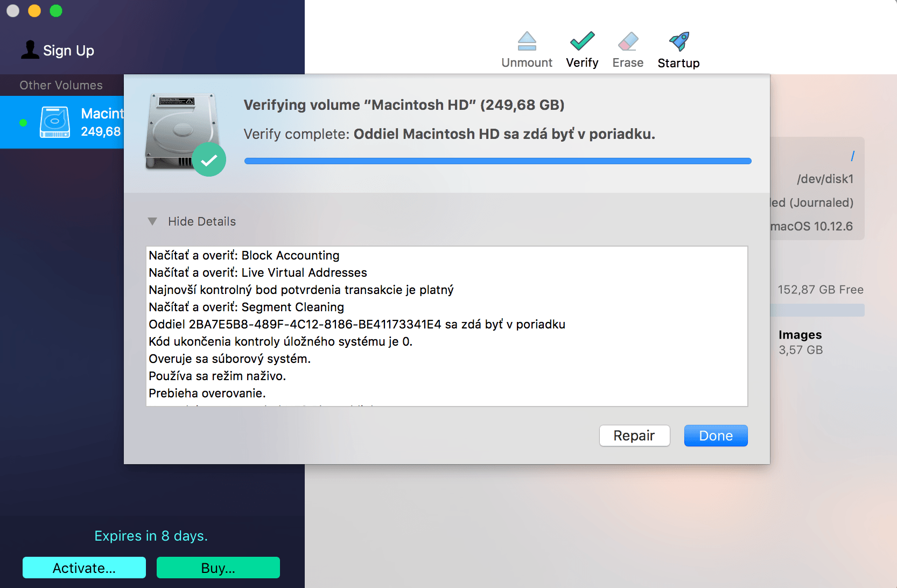Click the Unmount eject icon
Image resolution: width=897 pixels, height=588 pixels.
tap(527, 41)
